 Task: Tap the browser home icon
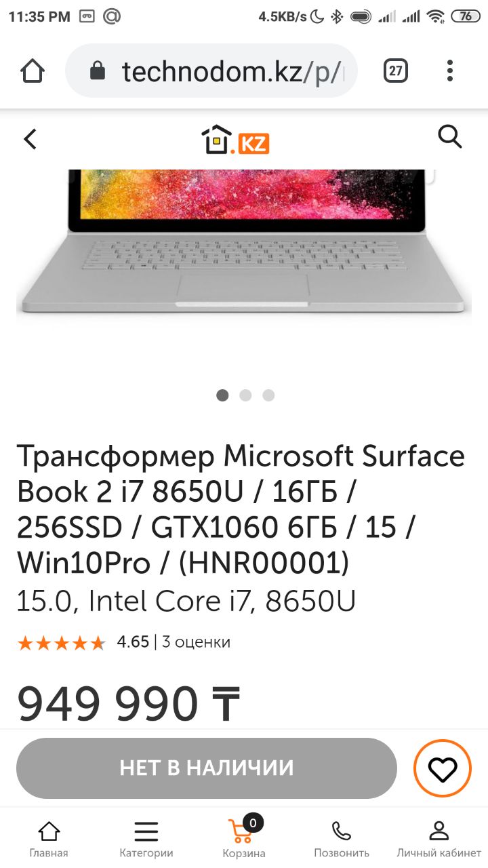[33, 71]
